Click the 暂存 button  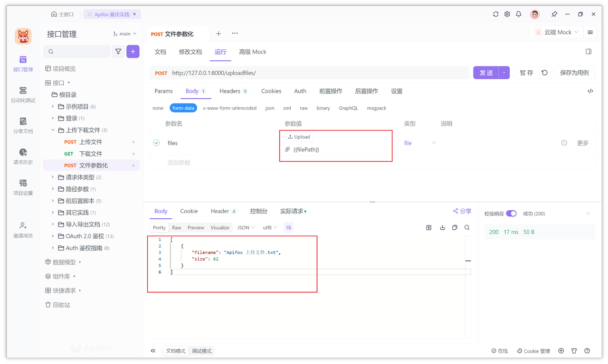pos(526,73)
